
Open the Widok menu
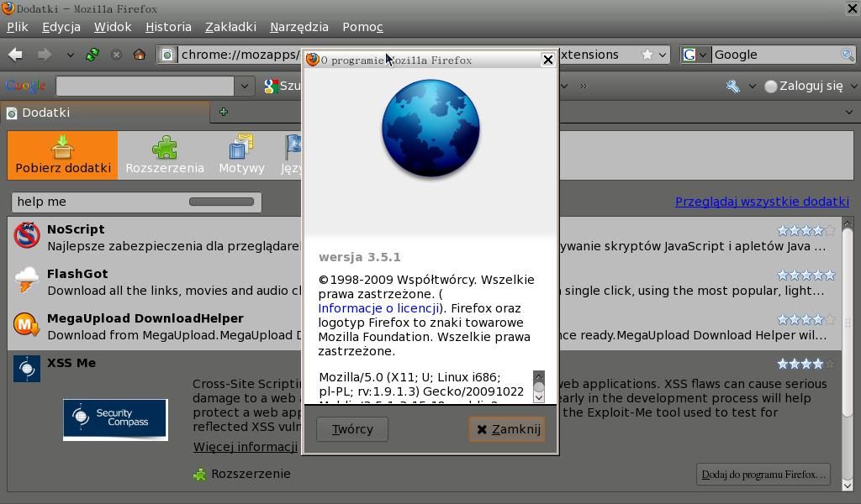(113, 27)
